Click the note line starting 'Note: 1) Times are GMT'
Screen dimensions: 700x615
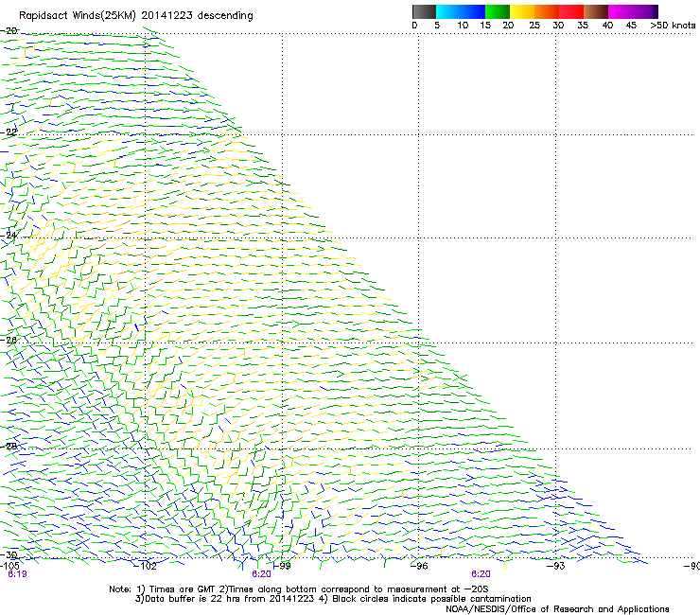pyautogui.click(x=299, y=589)
